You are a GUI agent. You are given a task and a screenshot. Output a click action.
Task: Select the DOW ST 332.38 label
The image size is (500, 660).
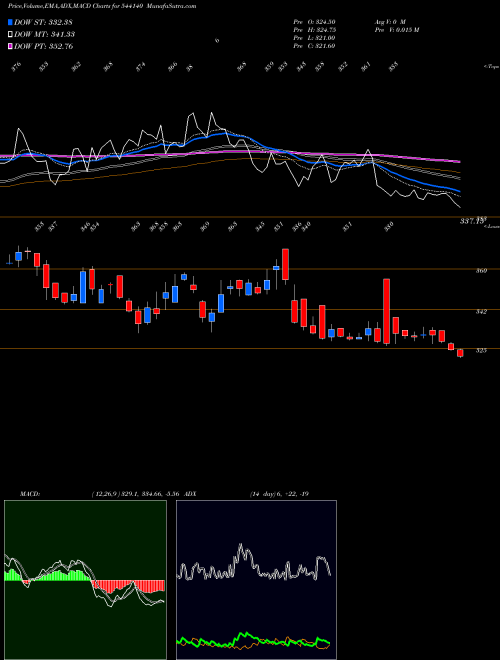(43, 22)
